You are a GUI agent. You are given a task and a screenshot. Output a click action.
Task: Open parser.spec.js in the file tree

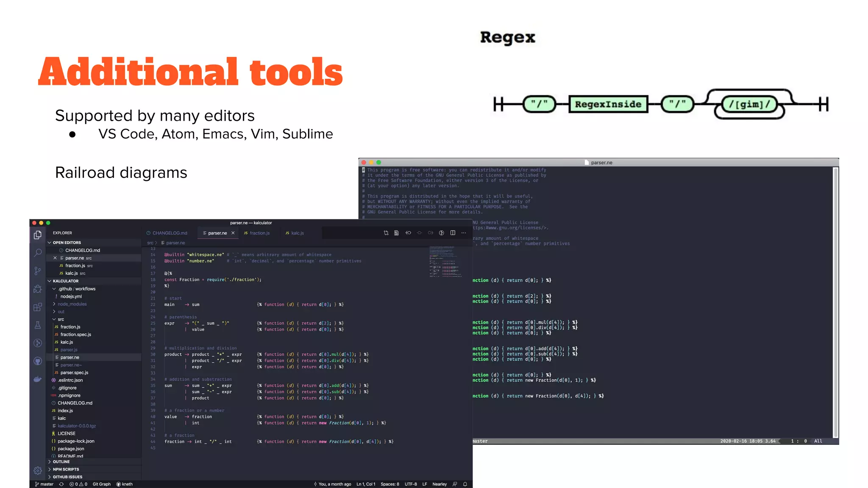click(74, 373)
